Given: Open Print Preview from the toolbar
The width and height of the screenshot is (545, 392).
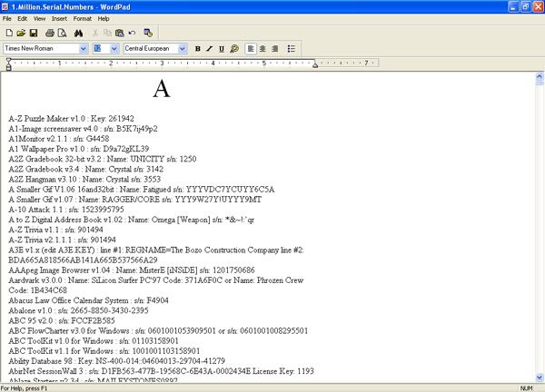Looking at the screenshot, I should tap(62, 33).
